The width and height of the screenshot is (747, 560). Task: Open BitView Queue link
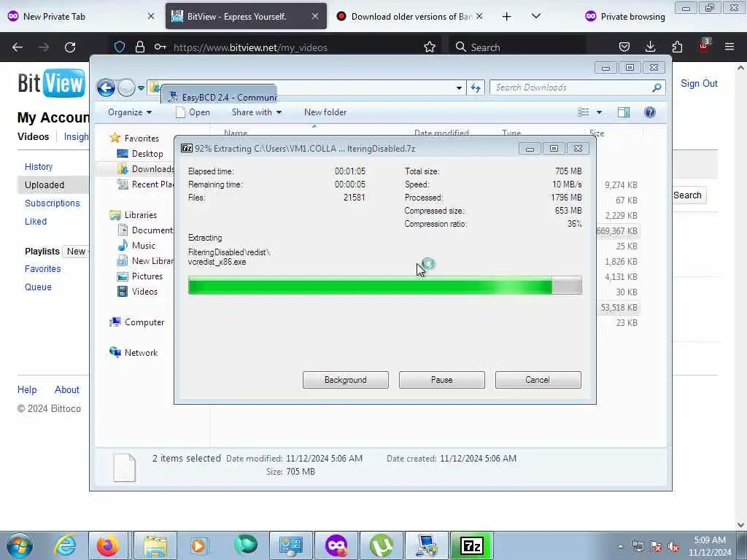[38, 287]
